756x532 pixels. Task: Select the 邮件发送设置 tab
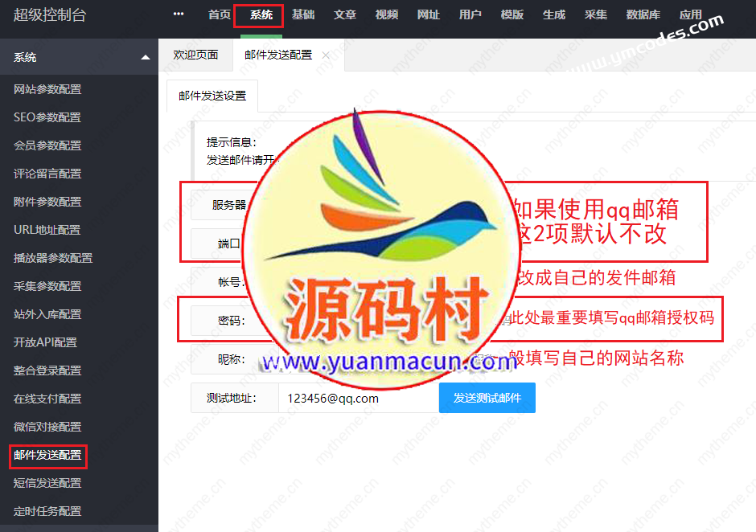[x=212, y=96]
